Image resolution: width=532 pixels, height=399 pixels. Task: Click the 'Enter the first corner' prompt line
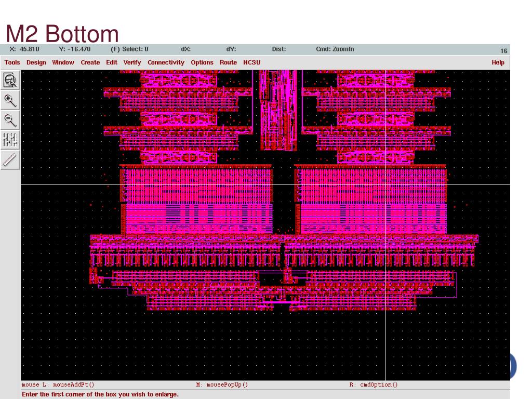coord(100,394)
